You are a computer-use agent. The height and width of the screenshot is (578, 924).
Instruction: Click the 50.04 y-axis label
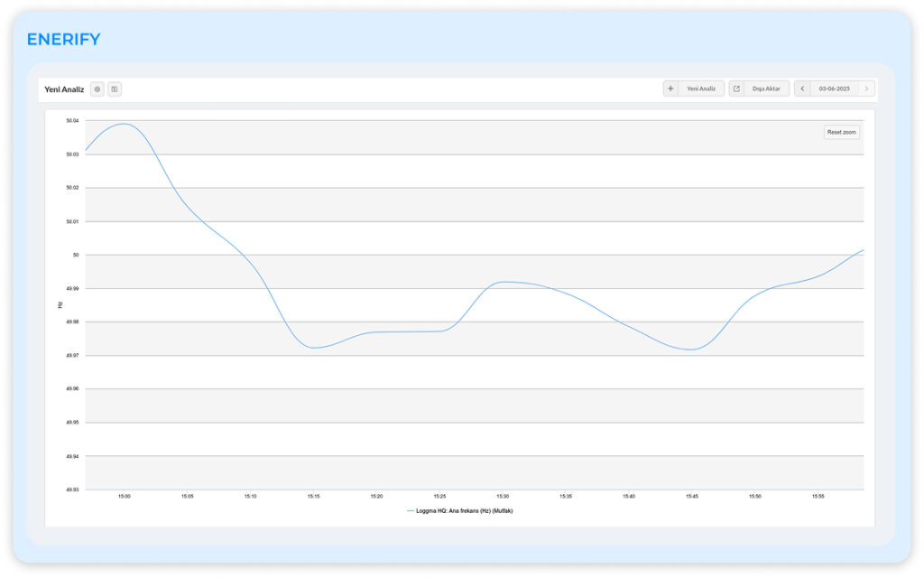pyautogui.click(x=72, y=120)
